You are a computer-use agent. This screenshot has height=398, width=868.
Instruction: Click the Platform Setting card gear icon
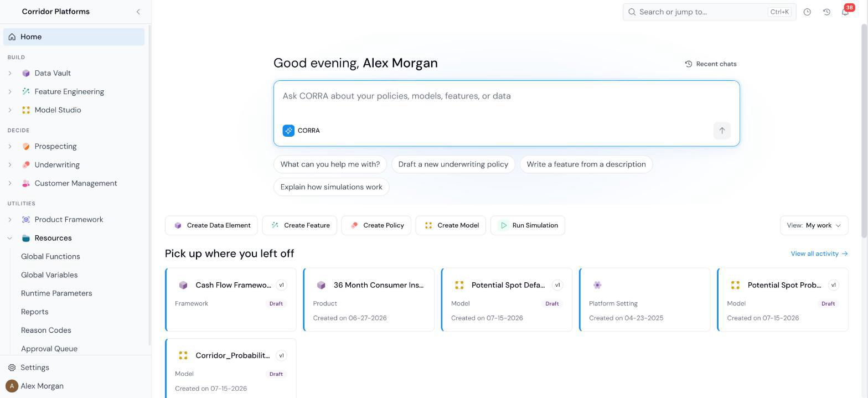[597, 285]
